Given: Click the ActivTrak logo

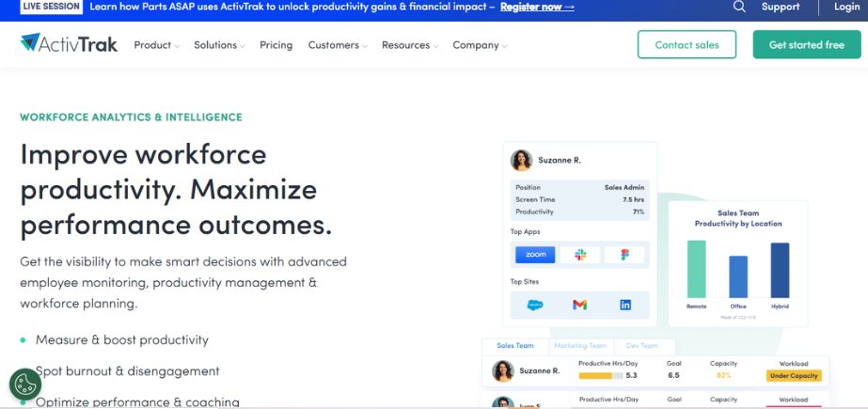Looking at the screenshot, I should click(69, 44).
